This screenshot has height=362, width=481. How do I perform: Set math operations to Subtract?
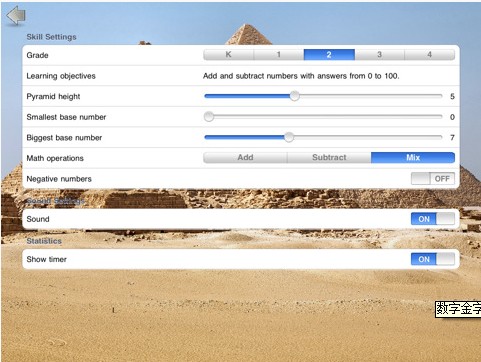(329, 158)
